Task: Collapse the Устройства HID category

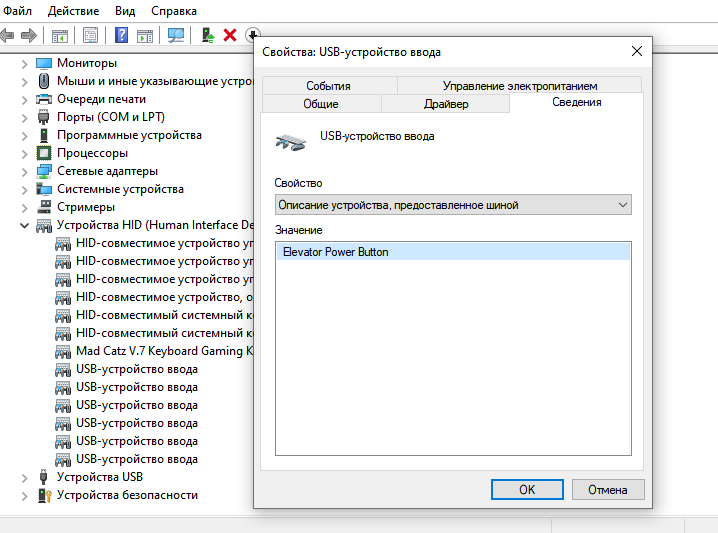Action: tap(25, 225)
